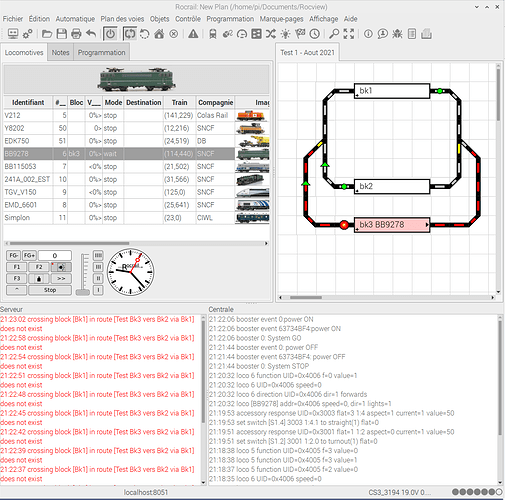Open the locomotive train icon dialog
Screen dimensions: 505x500
tap(213, 34)
